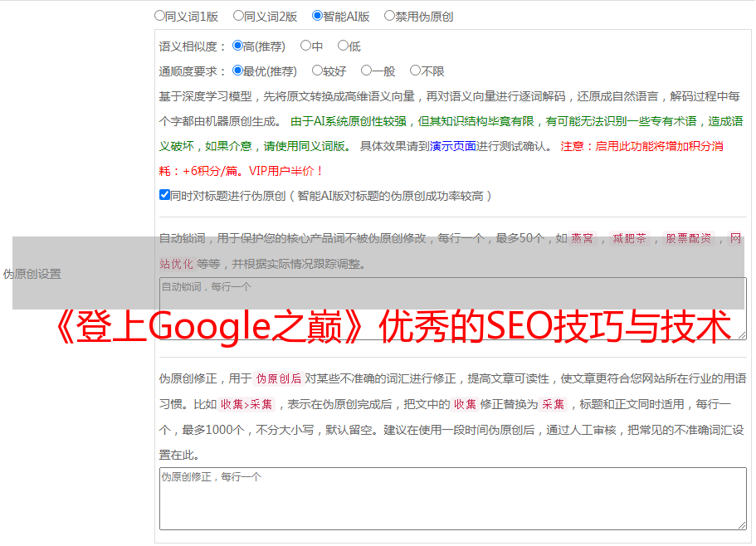Click into the 伪原创修正 textarea
756x546 pixels.
pos(453,499)
